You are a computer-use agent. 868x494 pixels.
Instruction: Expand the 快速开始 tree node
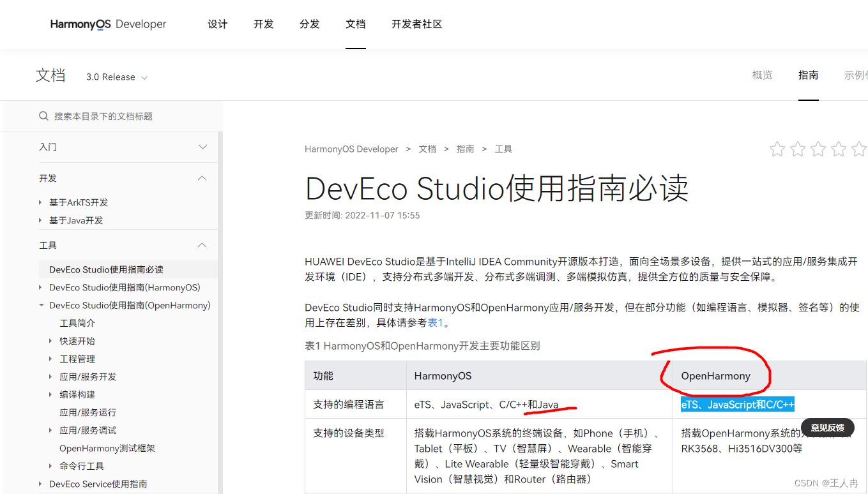coord(52,341)
